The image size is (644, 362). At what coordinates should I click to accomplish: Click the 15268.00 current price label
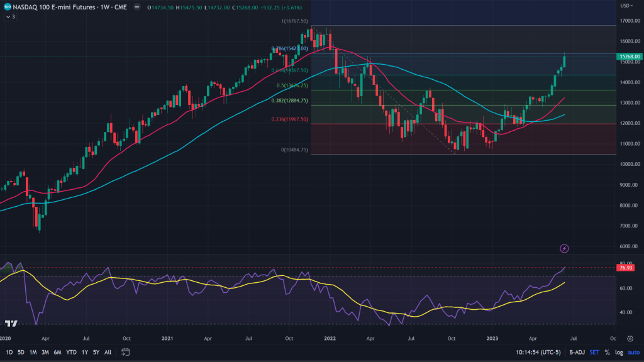[630, 57]
